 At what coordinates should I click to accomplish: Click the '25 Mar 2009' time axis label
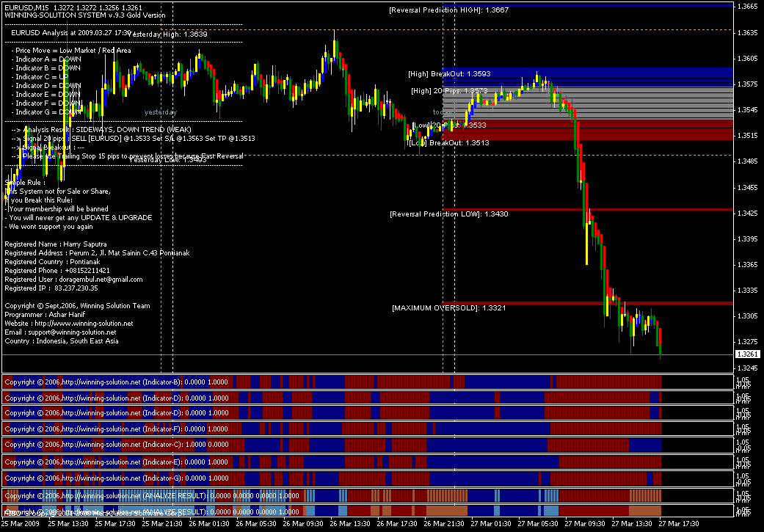click(x=21, y=524)
